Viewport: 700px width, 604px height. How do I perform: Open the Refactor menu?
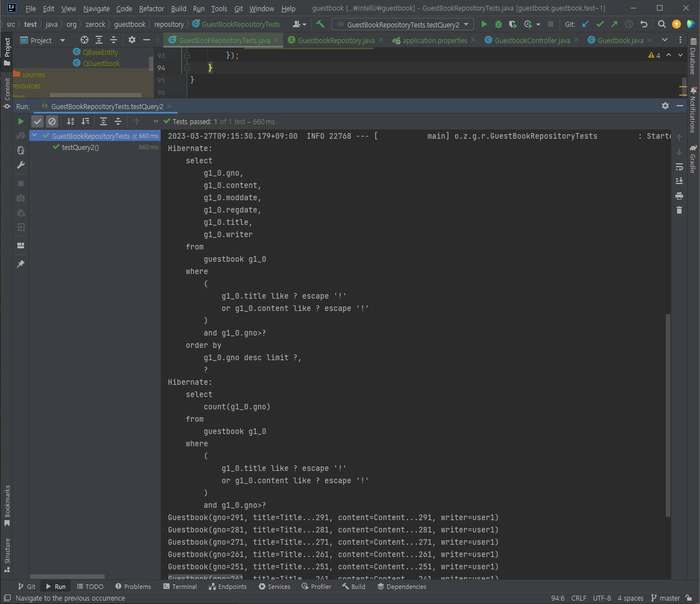point(152,8)
